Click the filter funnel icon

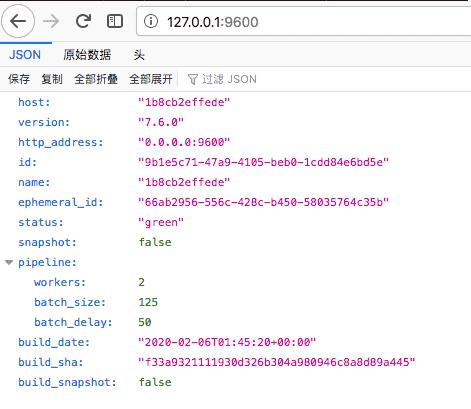193,79
